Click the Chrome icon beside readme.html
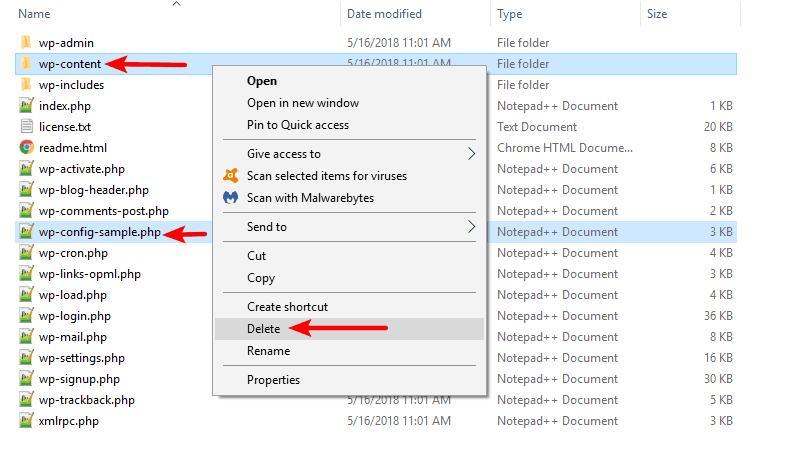The height and width of the screenshot is (462, 809). click(26, 148)
